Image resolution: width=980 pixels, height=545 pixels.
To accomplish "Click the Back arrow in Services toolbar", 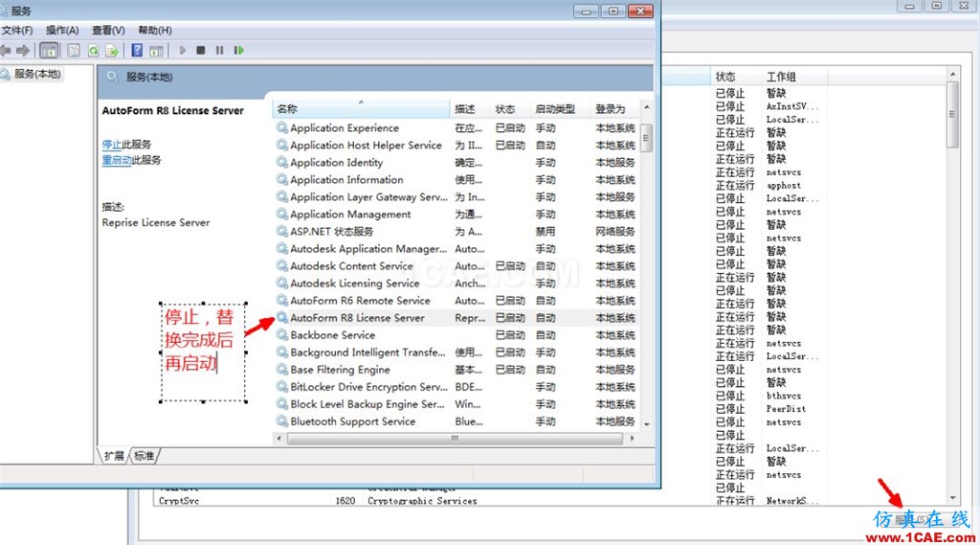I will click(6, 50).
